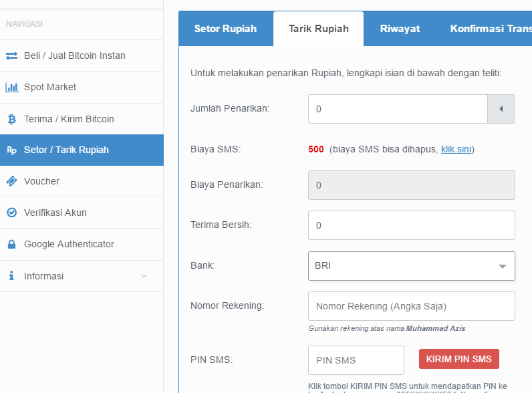Click the Beli / Jual Bitcoin exchange arrows icon

[x=11, y=55]
